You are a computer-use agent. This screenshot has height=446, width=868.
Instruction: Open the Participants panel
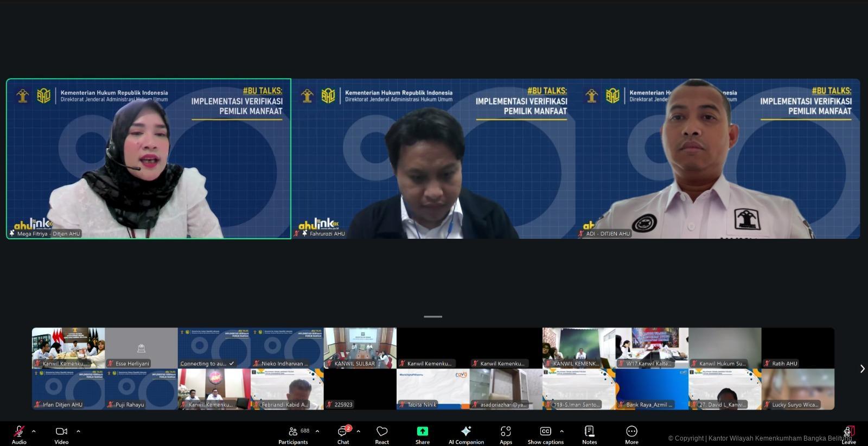293,432
